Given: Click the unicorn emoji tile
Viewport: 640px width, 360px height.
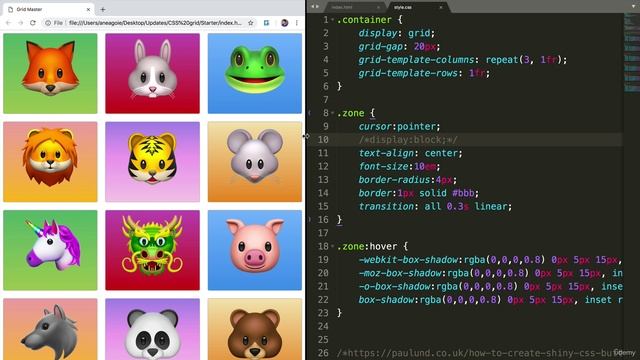Looking at the screenshot, I should point(50,250).
